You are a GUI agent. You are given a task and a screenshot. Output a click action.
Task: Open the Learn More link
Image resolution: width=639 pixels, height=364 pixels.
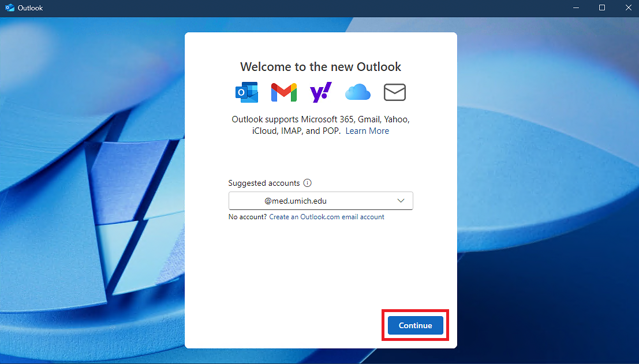point(367,131)
